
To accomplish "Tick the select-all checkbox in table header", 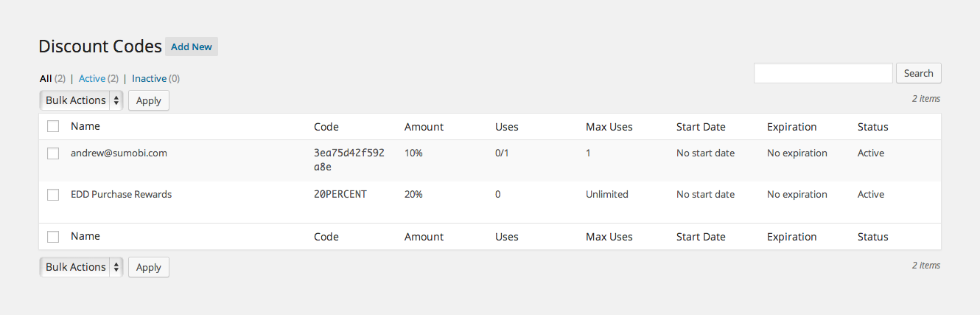I will (x=53, y=127).
